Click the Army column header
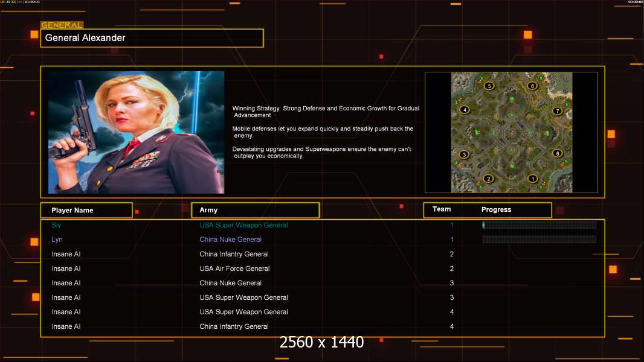644x362 pixels. point(255,210)
